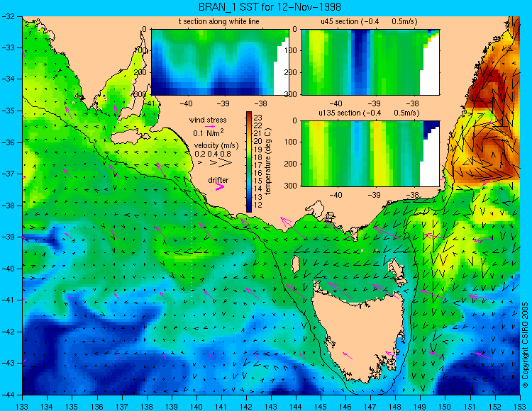Click the magenta drifter marker symbol

point(220,187)
